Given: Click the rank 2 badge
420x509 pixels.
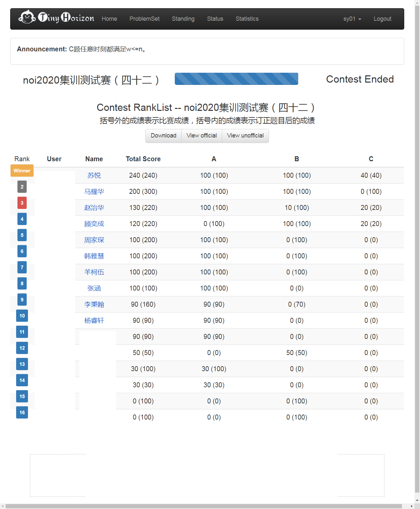Looking at the screenshot, I should tap(22, 187).
